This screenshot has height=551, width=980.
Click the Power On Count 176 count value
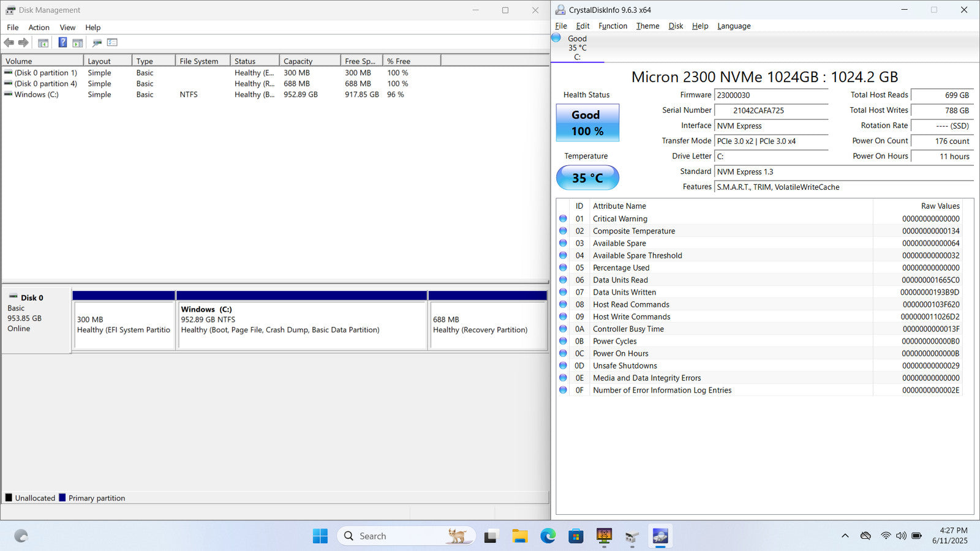[942, 141]
